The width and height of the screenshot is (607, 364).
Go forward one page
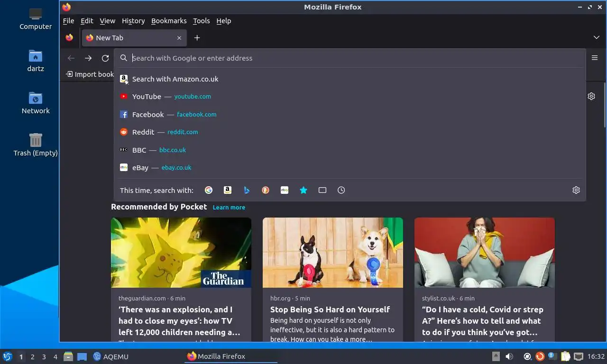(88, 58)
